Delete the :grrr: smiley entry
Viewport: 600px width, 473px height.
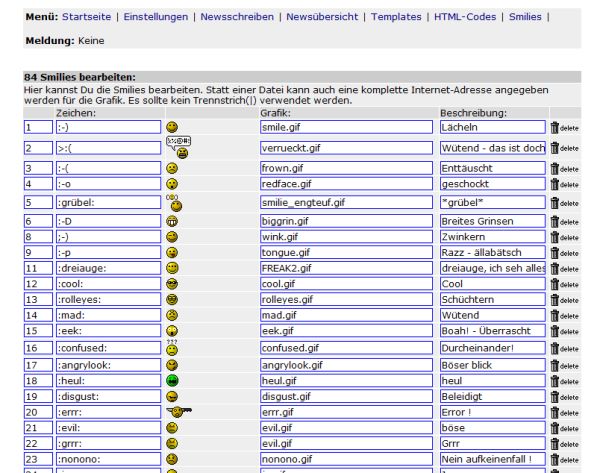coord(564,444)
